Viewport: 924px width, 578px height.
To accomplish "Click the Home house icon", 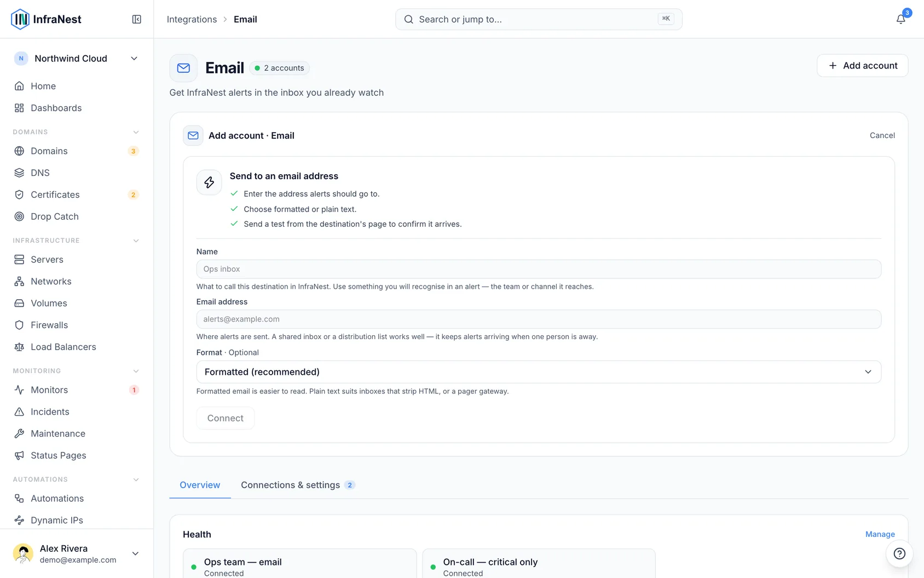I will tap(19, 86).
